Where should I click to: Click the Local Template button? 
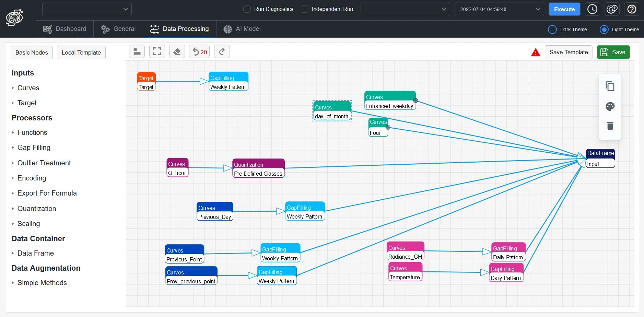[81, 52]
